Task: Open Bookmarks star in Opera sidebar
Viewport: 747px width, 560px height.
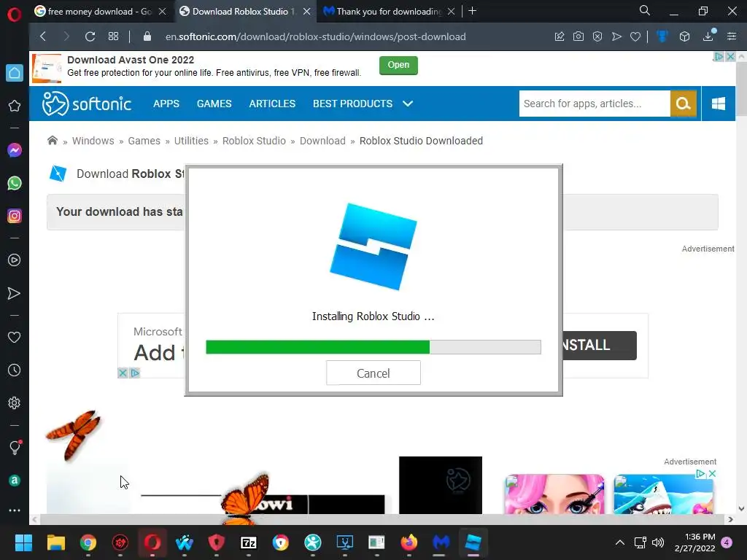Action: coord(15,106)
